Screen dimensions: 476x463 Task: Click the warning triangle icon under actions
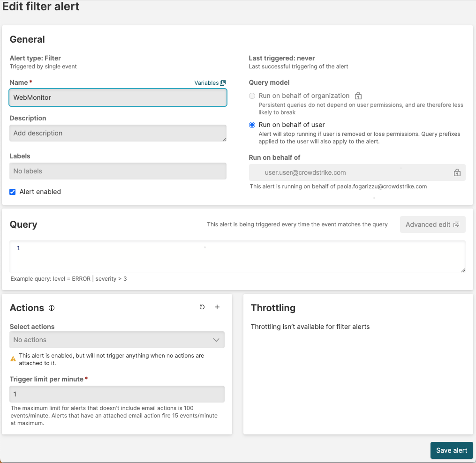point(13,359)
